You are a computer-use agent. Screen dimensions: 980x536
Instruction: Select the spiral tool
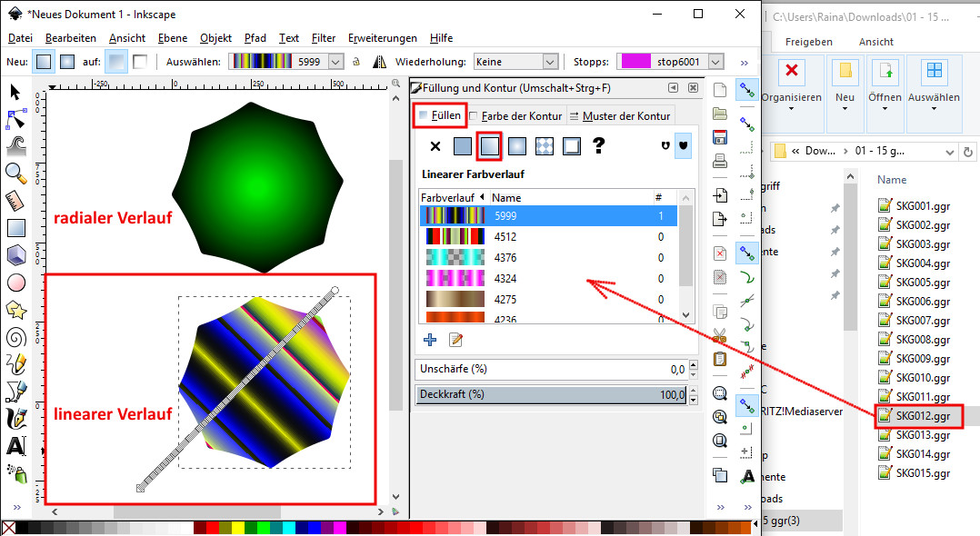point(15,337)
